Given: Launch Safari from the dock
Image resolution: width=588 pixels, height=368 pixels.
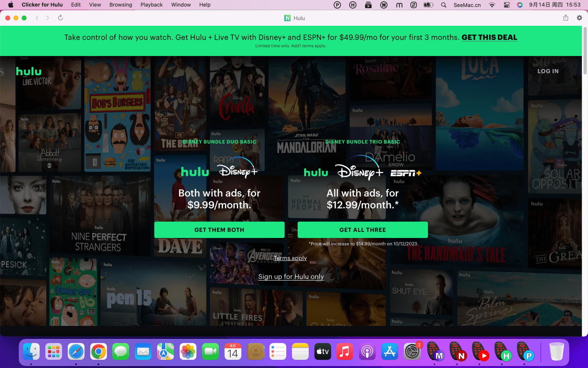Looking at the screenshot, I should [76, 352].
